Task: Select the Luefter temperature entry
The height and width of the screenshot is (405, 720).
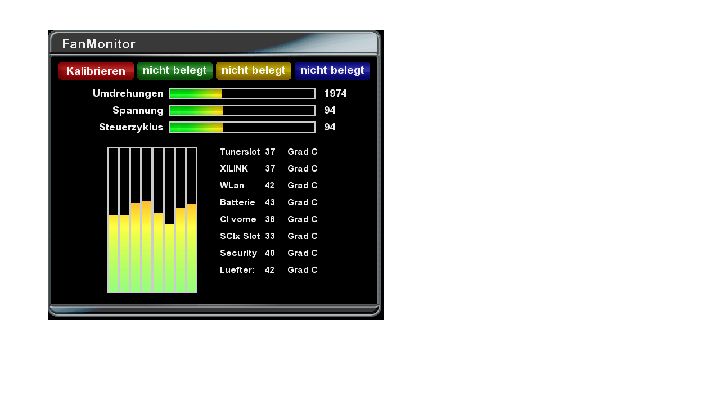Action: click(268, 270)
